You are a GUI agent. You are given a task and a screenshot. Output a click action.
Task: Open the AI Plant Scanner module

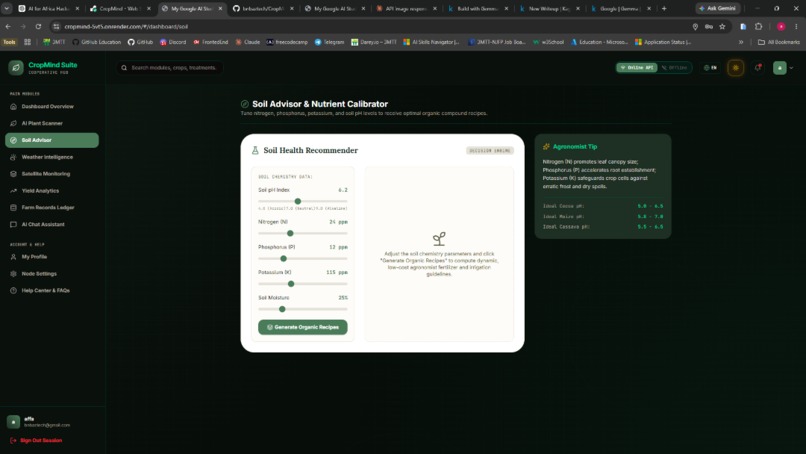42,123
